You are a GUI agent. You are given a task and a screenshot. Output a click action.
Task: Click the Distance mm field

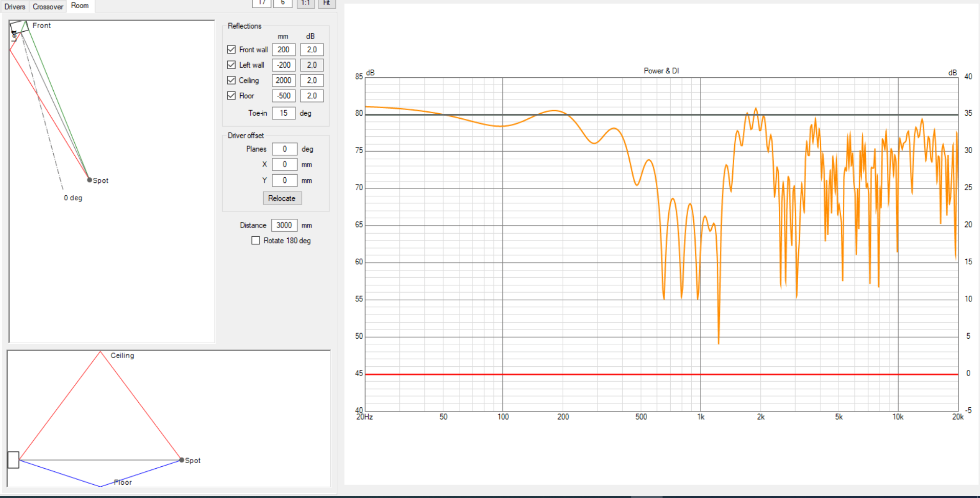point(284,225)
